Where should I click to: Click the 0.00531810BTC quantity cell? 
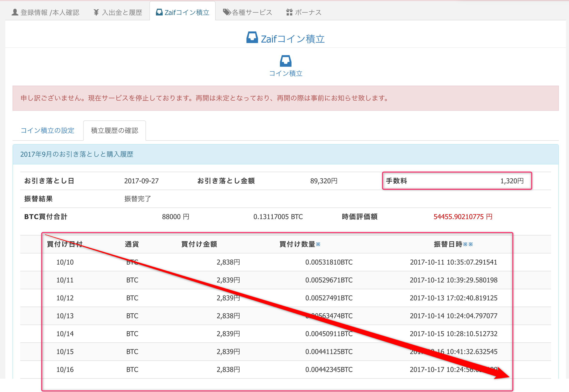329,262
